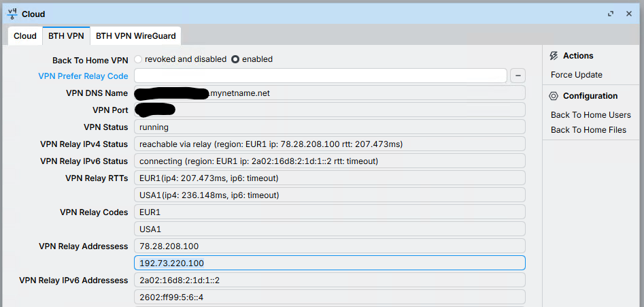Switch to the Cloud tab
Image resolution: width=644 pixels, height=307 pixels.
click(25, 36)
